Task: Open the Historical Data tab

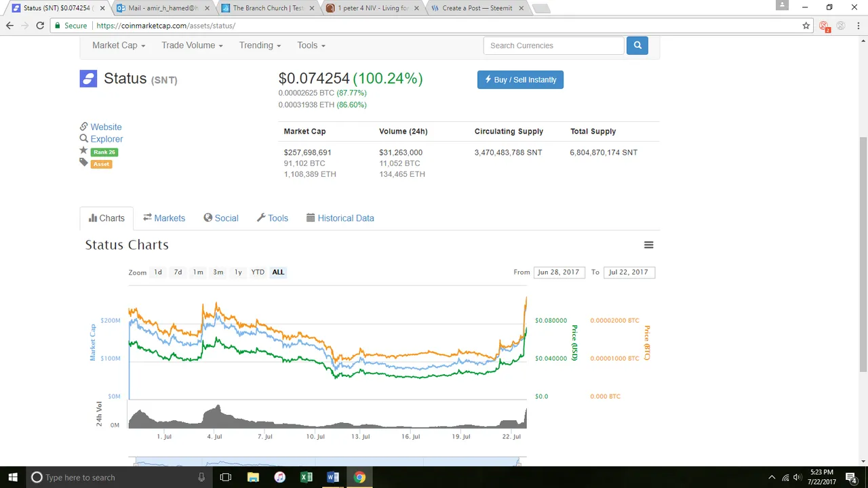Action: (x=340, y=218)
